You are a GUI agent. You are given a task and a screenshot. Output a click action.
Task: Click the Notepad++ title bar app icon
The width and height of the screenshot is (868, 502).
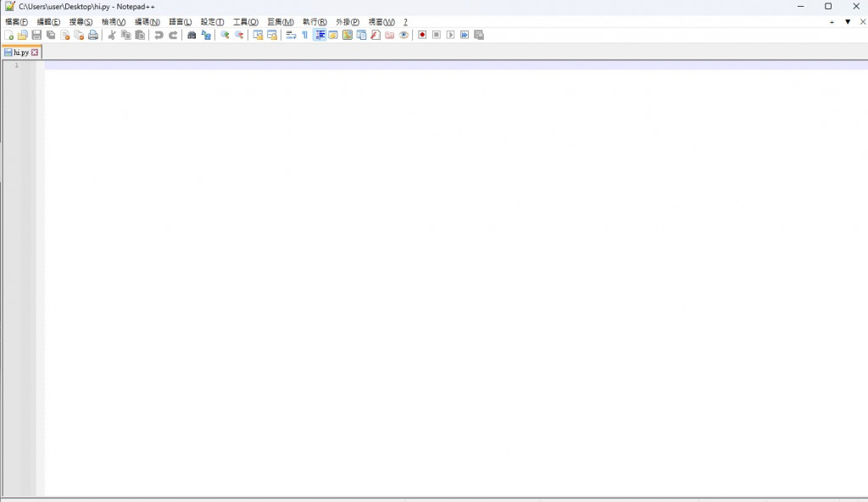coord(10,7)
